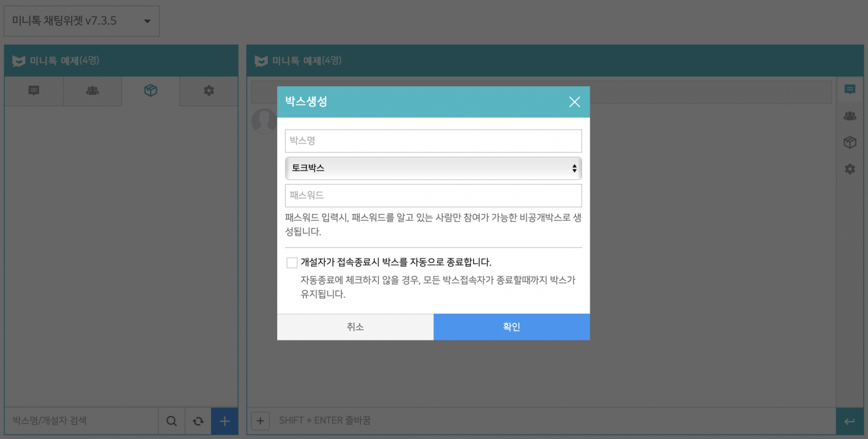868x439 pixels.
Task: Refresh the box list with reload icon
Action: 198,421
